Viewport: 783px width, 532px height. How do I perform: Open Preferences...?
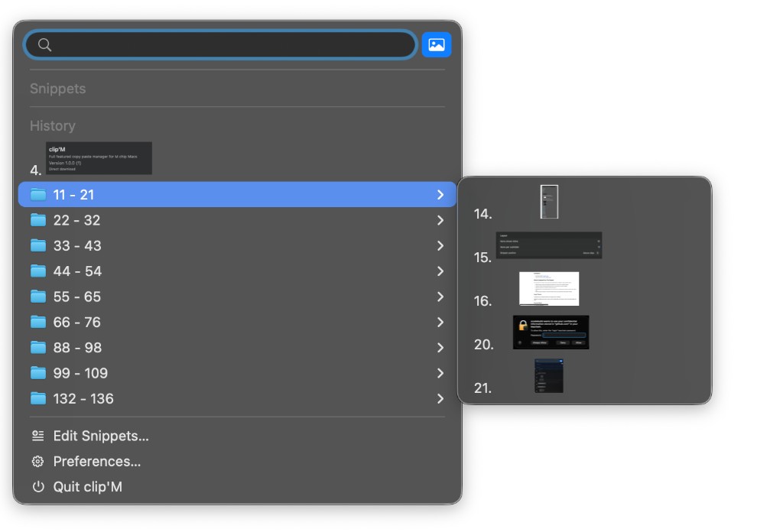(237, 461)
